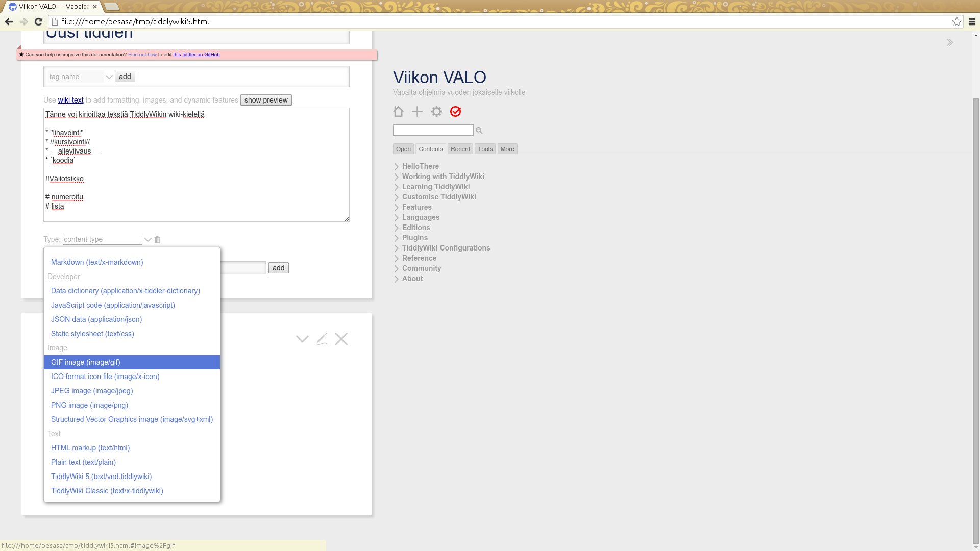Open control panel gear icon
The image size is (980, 551).
click(x=436, y=111)
